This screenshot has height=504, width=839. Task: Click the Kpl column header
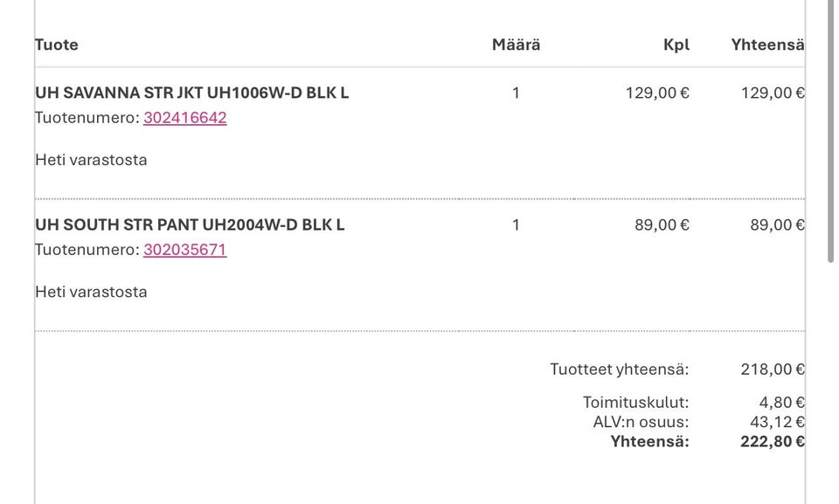tap(676, 45)
